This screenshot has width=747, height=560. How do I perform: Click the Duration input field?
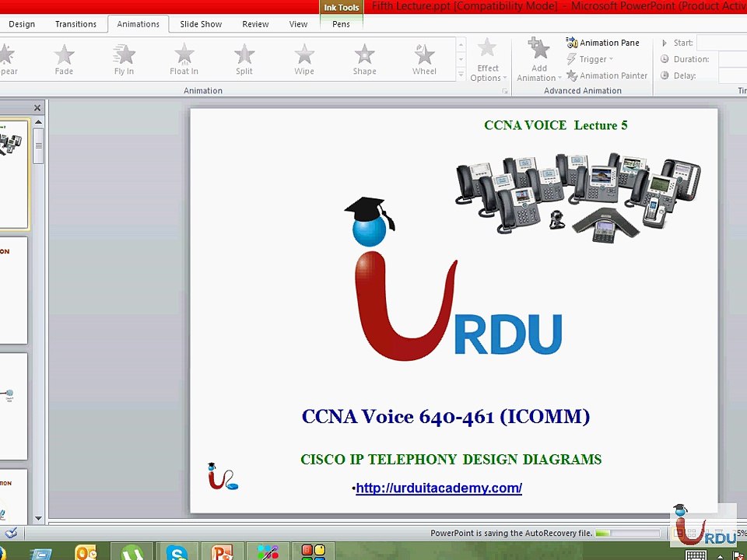point(732,60)
